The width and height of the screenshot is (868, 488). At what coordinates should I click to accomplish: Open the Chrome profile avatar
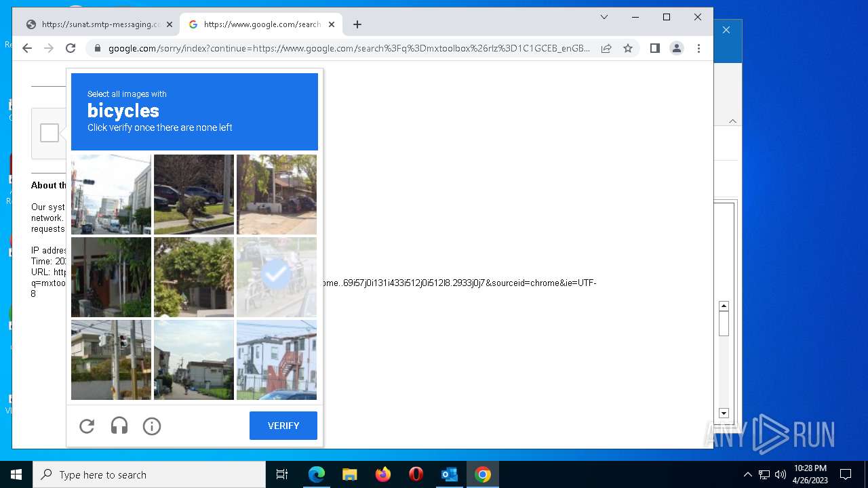pyautogui.click(x=677, y=48)
